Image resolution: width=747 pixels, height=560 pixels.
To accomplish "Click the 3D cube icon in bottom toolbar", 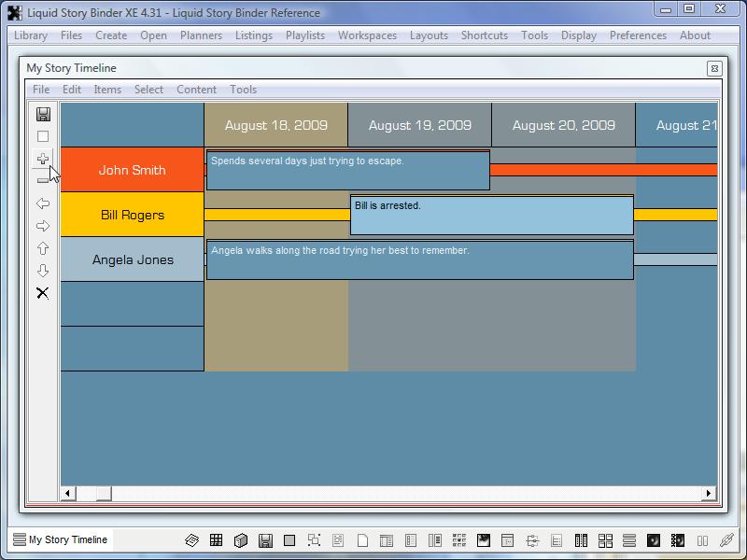I will (x=241, y=540).
